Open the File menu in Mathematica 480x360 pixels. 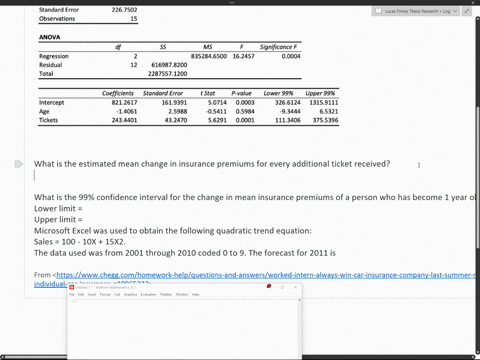(x=72, y=294)
